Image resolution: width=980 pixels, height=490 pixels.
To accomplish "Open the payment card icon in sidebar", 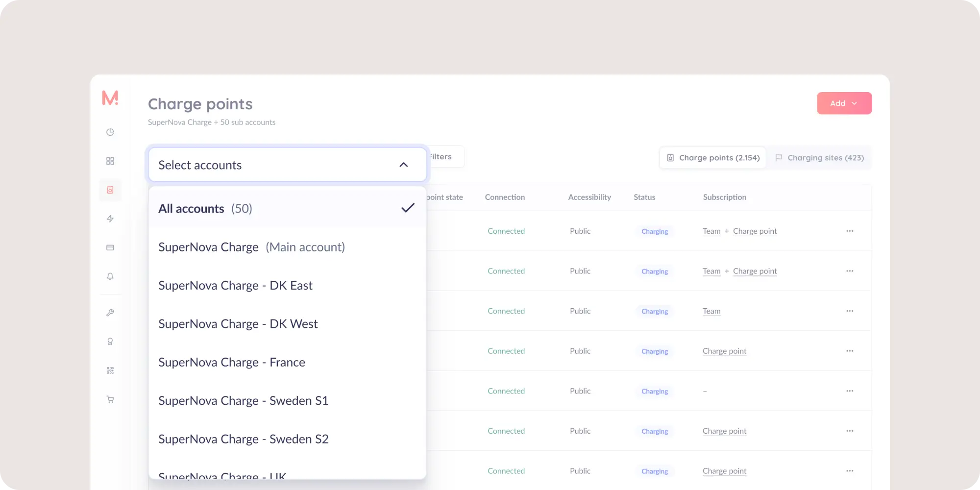I will pos(110,248).
